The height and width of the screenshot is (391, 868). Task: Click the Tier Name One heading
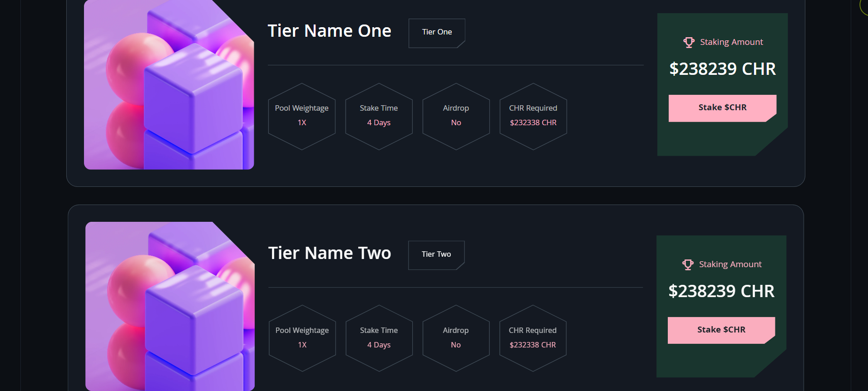tap(329, 31)
